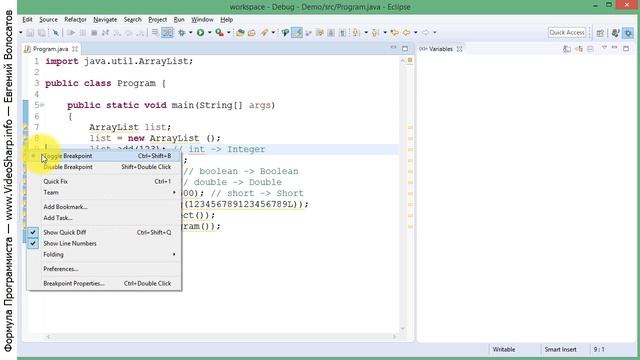Screen dimensions: 640x360
Task: Click the Writable status entry
Action: pos(504,350)
